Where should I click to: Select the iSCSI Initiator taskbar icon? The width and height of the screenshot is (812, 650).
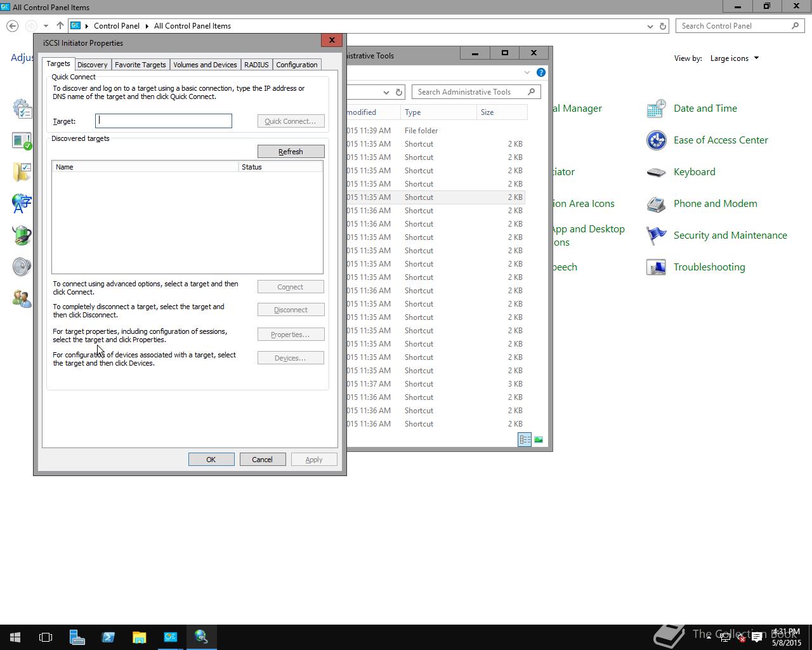(201, 637)
